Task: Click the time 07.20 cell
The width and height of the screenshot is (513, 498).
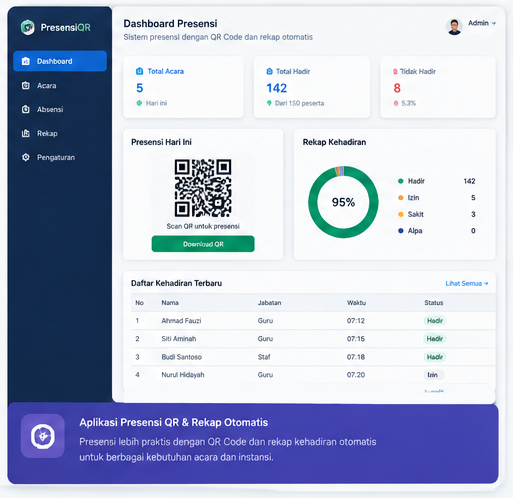Action: coord(356,375)
